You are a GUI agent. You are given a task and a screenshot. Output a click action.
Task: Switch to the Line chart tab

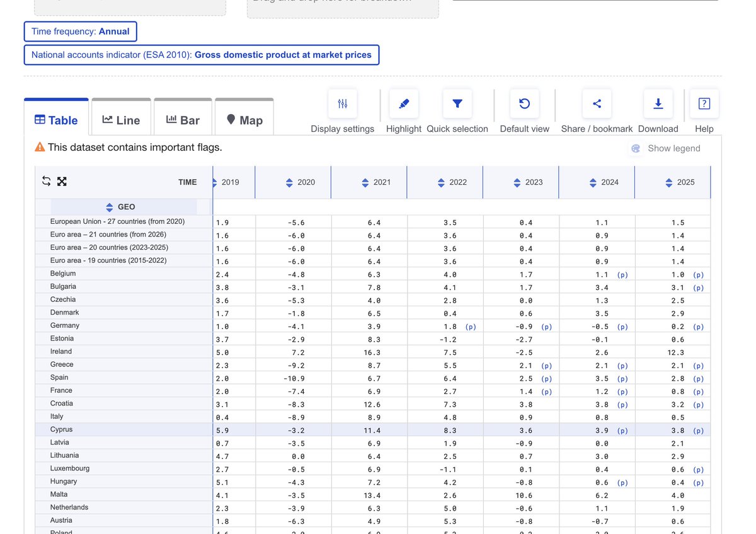121,119
